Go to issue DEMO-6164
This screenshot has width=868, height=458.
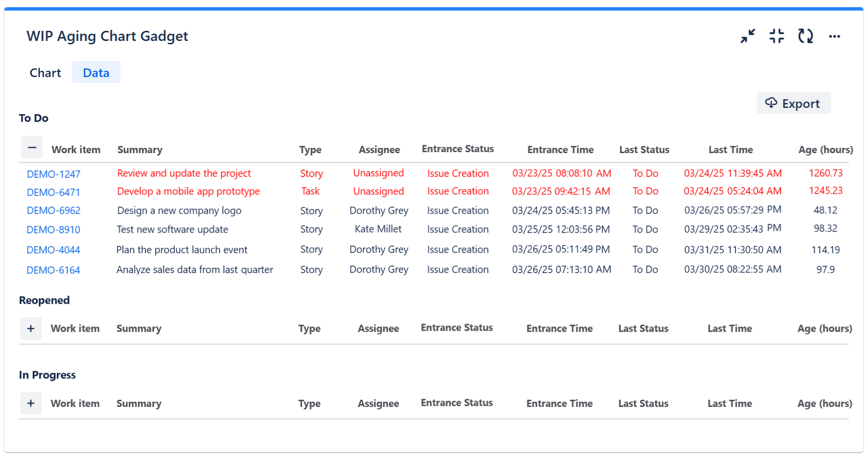coord(53,270)
